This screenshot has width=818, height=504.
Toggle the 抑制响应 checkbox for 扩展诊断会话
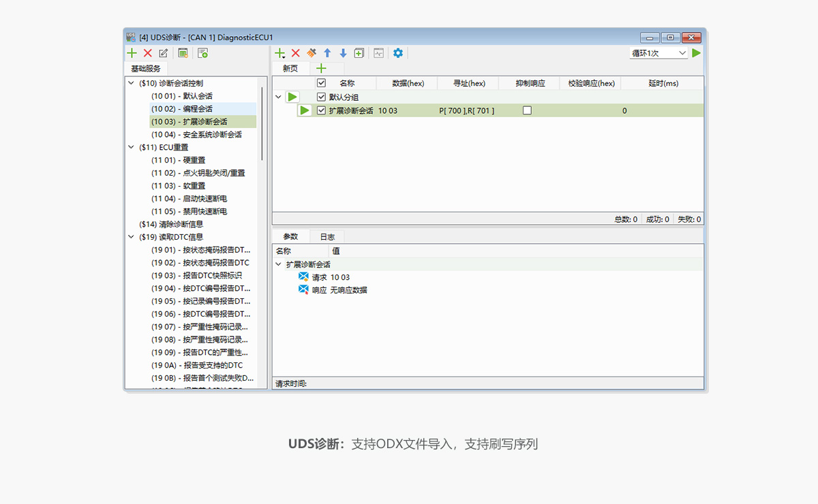click(527, 110)
